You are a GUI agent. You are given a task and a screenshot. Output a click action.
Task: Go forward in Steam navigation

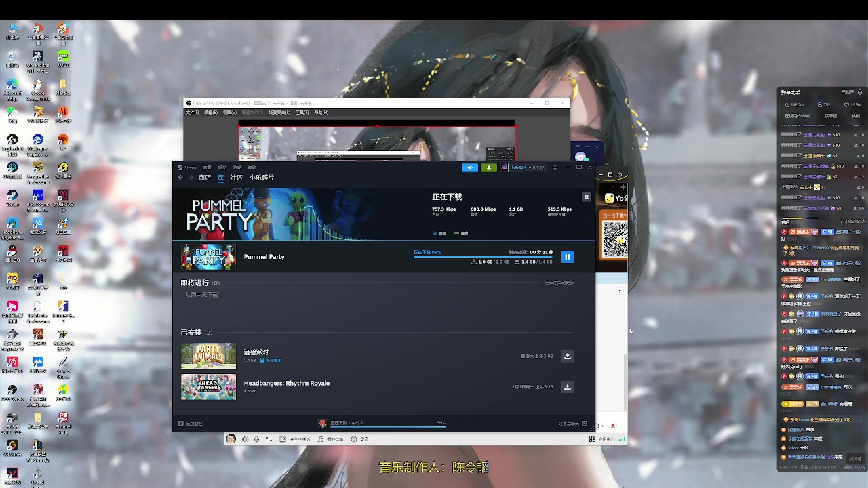tap(191, 178)
